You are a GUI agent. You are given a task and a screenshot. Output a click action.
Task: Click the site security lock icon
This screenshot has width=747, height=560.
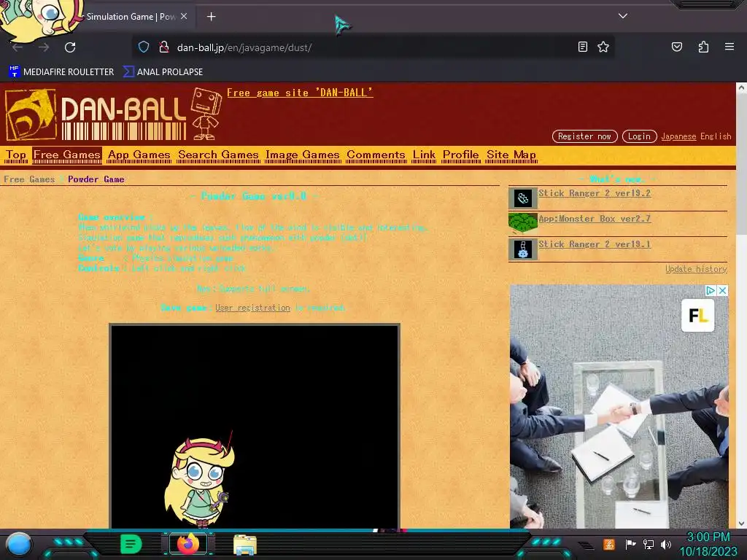pyautogui.click(x=164, y=47)
